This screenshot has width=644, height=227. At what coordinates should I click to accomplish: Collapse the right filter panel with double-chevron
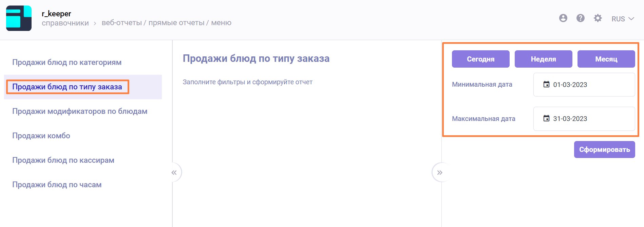tap(439, 173)
